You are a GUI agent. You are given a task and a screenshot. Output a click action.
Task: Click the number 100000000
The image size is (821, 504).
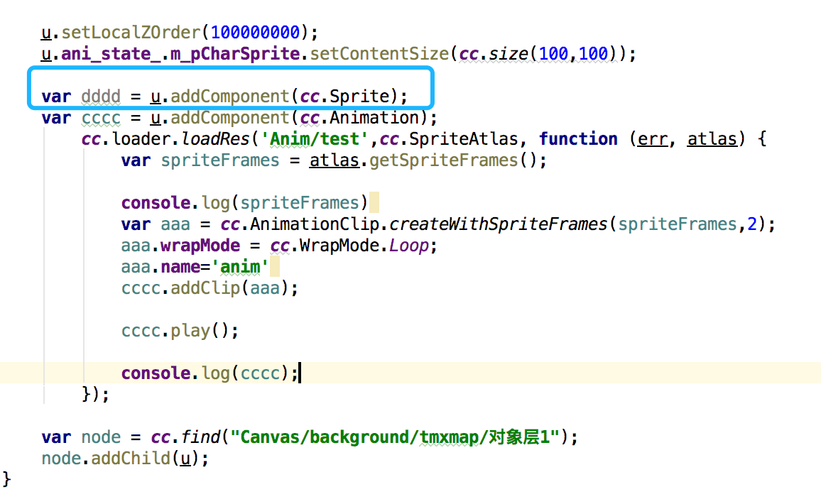tap(255, 33)
